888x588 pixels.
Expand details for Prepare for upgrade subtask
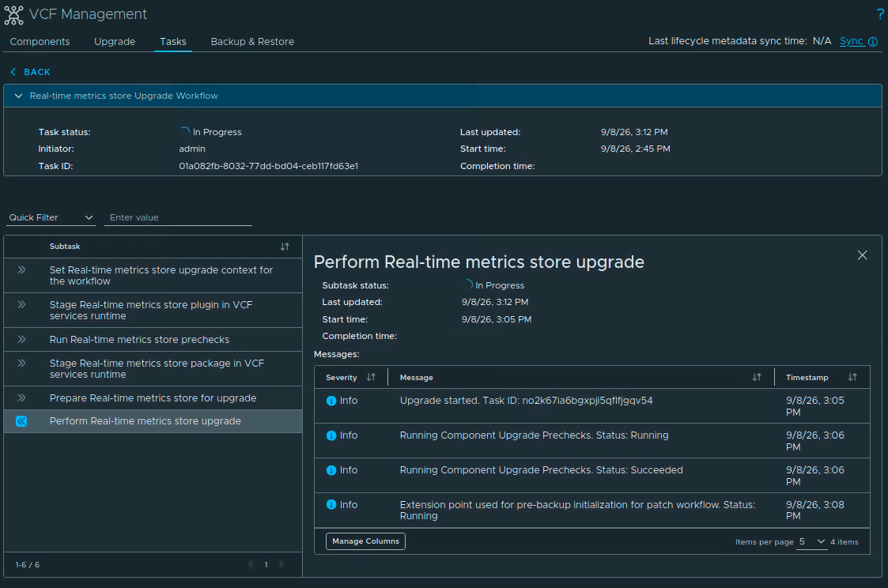click(x=21, y=398)
